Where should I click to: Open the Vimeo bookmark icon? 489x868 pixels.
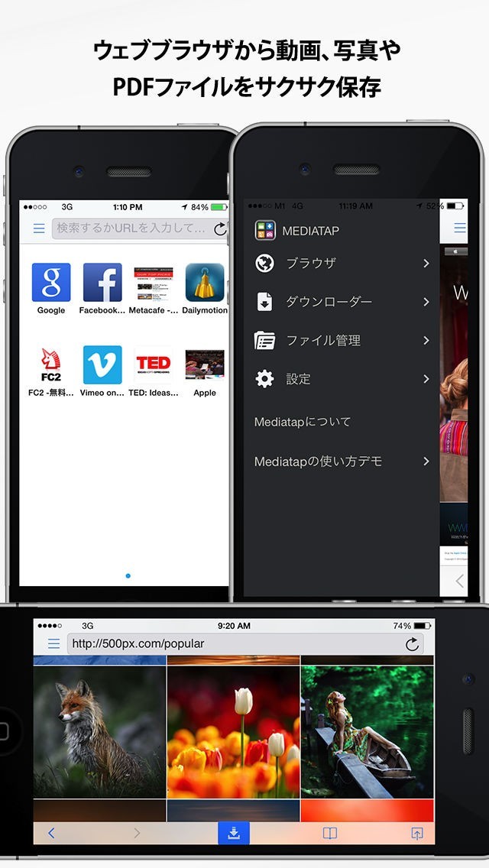point(102,364)
